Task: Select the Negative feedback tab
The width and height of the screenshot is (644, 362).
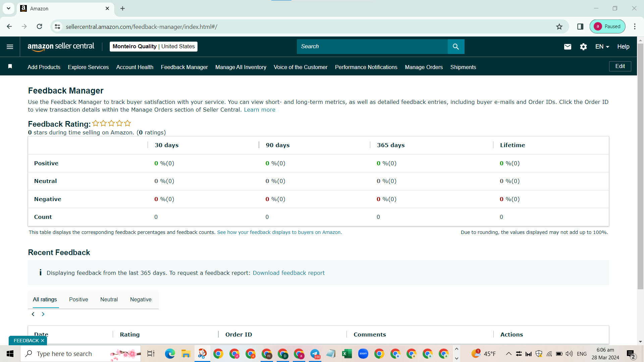Action: (141, 299)
